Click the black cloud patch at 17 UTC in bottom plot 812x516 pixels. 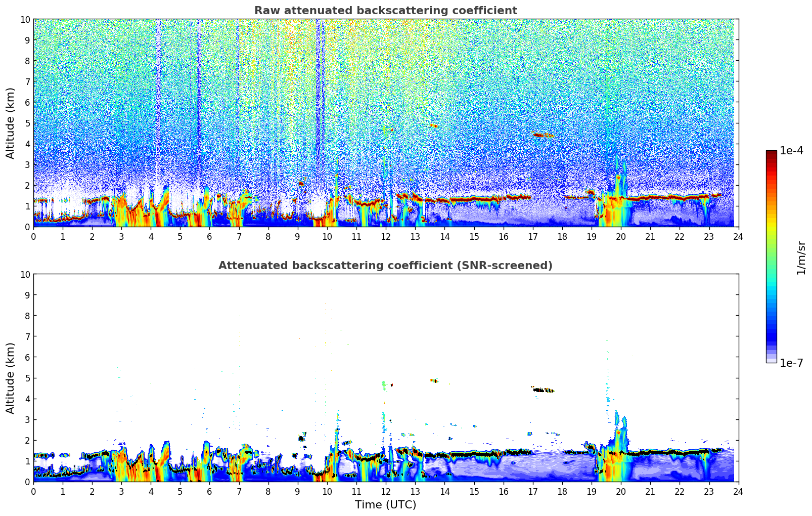(x=544, y=390)
